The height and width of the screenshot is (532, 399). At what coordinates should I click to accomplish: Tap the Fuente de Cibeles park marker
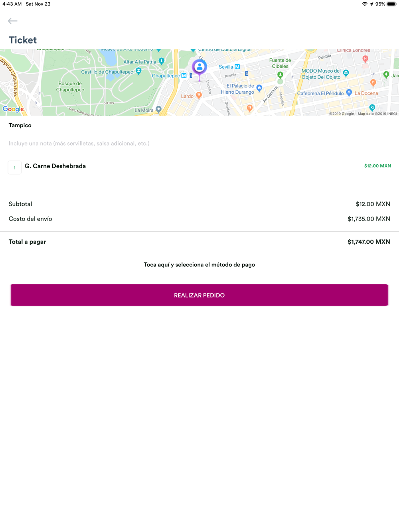[x=280, y=75]
